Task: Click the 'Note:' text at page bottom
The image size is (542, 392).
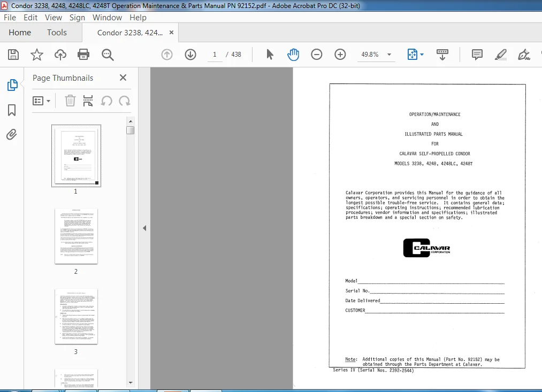Action: (x=351, y=359)
